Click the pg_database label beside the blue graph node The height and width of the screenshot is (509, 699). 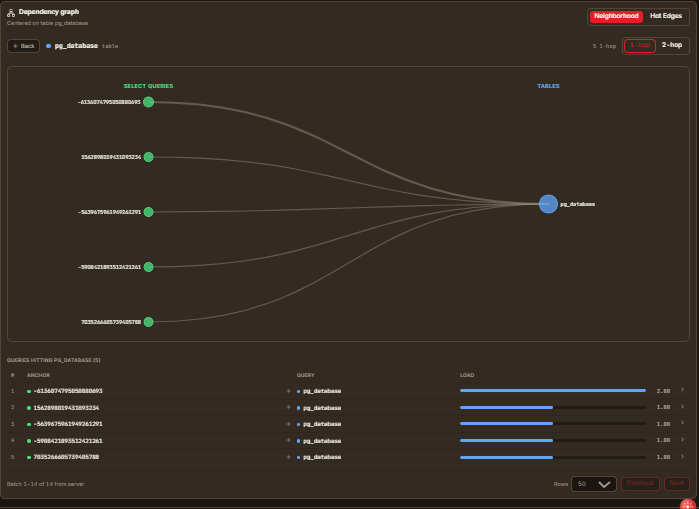577,204
